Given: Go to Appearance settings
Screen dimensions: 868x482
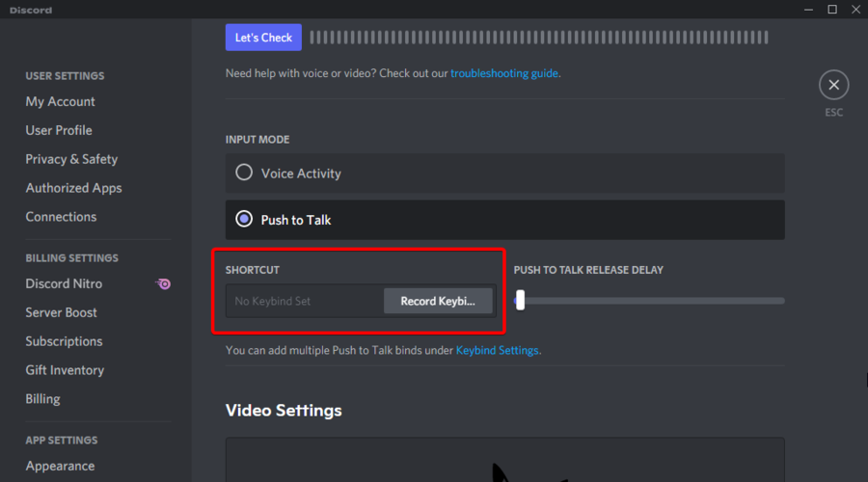Looking at the screenshot, I should (60, 466).
